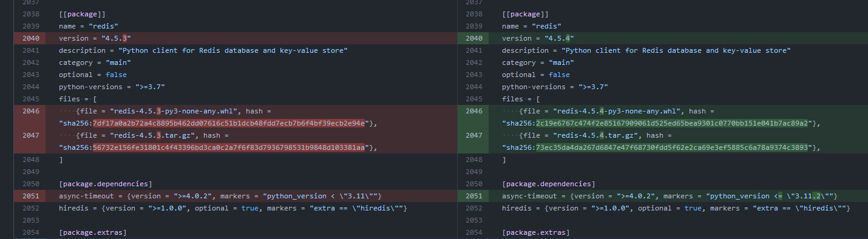Click the hiredis dependency line in left pane
Viewport: 868px width, 239px height.
tap(232, 208)
